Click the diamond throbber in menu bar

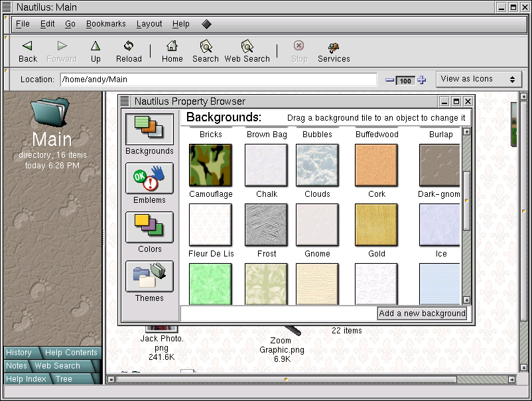206,24
